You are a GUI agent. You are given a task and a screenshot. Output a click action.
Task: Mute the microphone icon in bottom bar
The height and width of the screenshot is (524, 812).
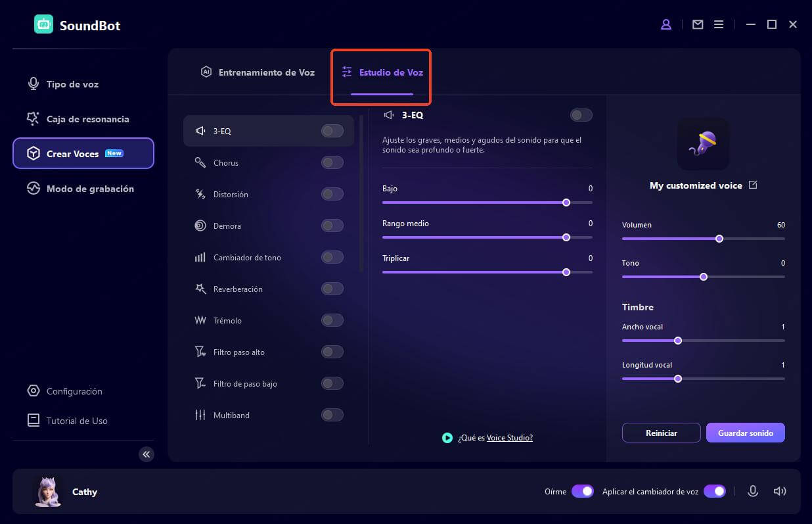753,491
